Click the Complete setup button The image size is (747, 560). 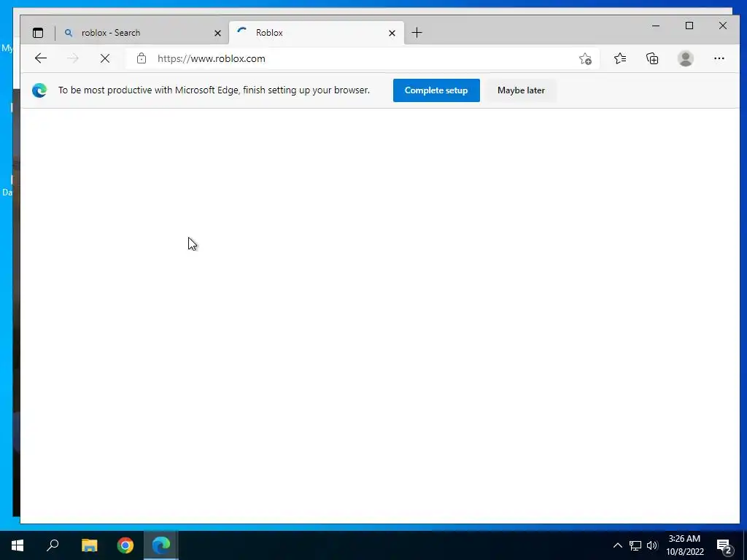pyautogui.click(x=436, y=90)
